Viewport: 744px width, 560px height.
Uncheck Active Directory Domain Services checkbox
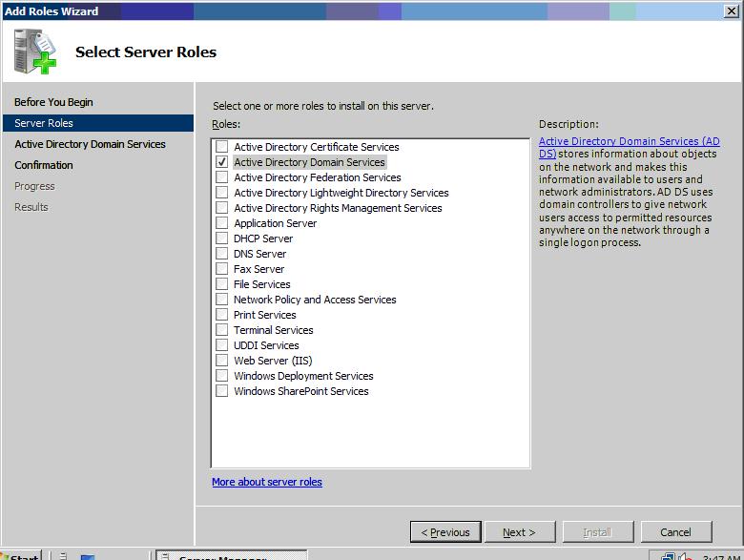click(x=222, y=162)
